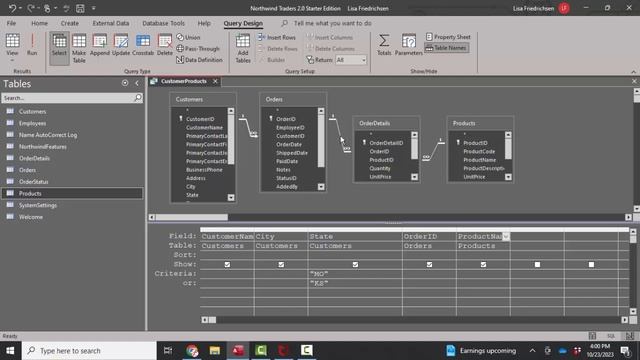The height and width of the screenshot is (360, 640).
Task: Open the Property Sheet
Action: pyautogui.click(x=448, y=37)
